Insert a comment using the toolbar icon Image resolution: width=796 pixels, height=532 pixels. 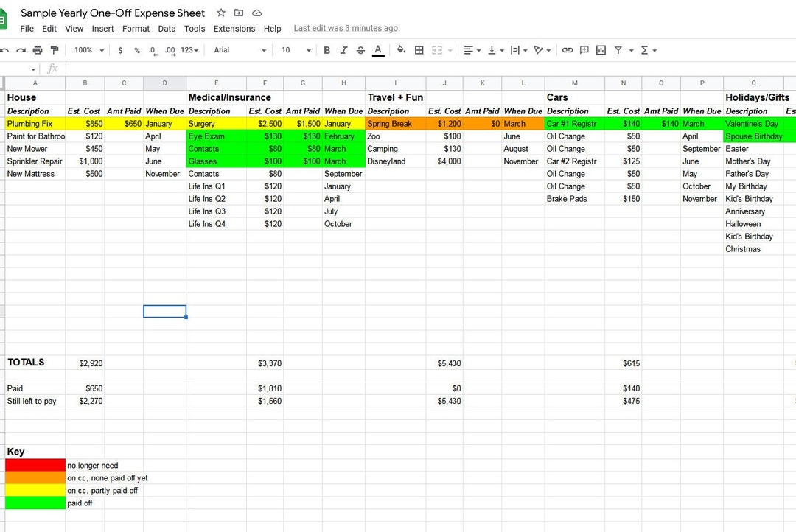pos(583,50)
